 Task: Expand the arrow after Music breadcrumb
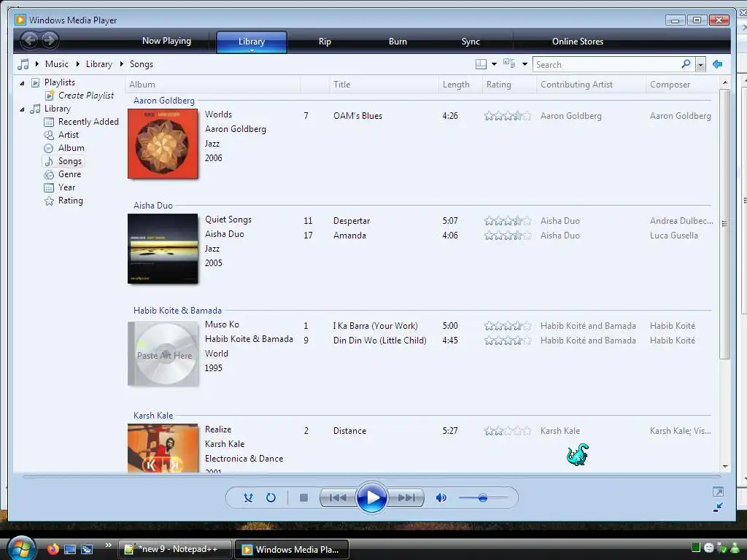coord(77,64)
